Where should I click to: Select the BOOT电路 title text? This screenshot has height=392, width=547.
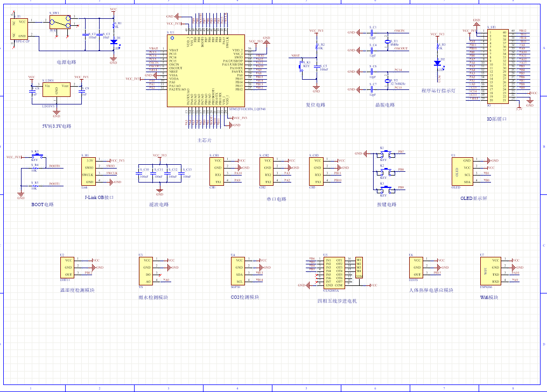[43, 205]
